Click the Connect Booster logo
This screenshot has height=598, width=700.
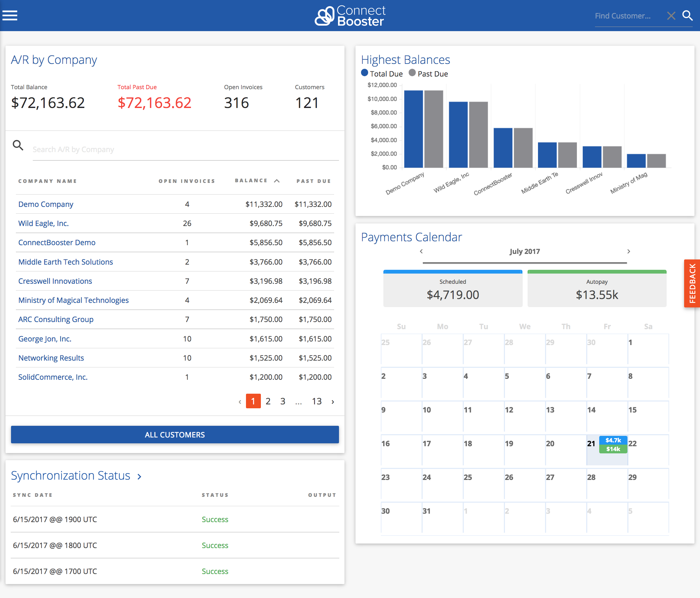(350, 16)
